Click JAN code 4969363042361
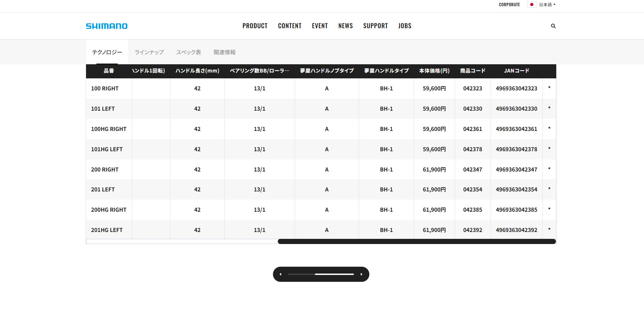Screen dimensions: 644x310 coord(516,129)
